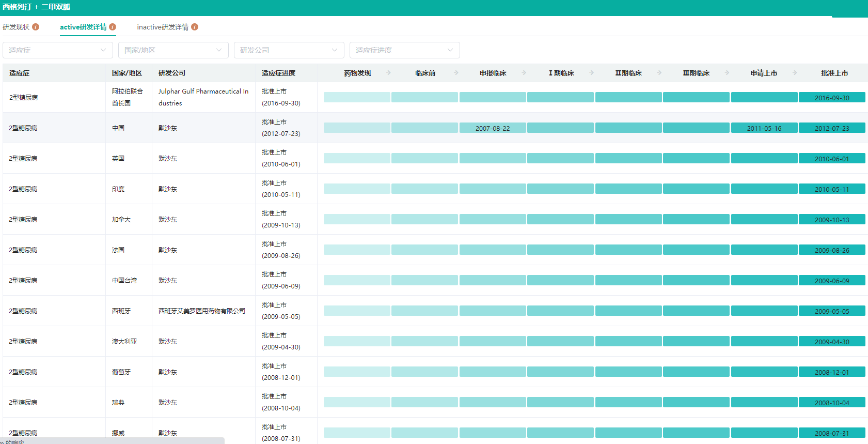Expand the 国家/地区 filter dropdown
This screenshot has height=444, width=868.
[x=173, y=50]
